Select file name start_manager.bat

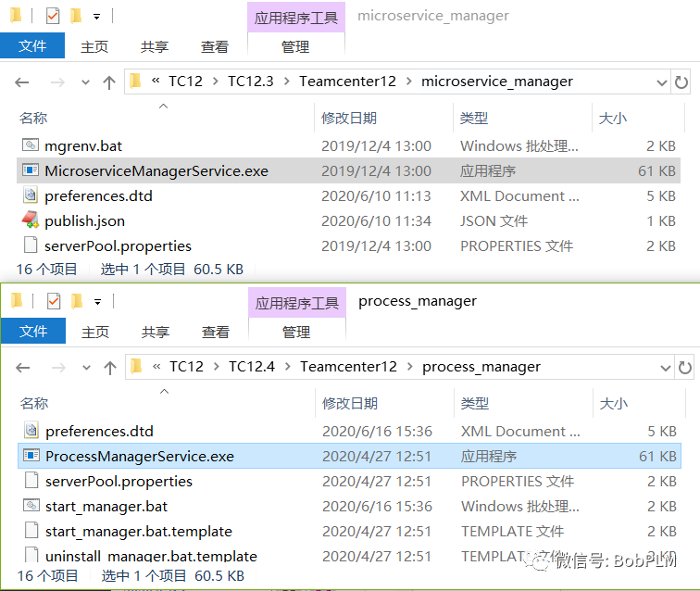pyautogui.click(x=106, y=507)
